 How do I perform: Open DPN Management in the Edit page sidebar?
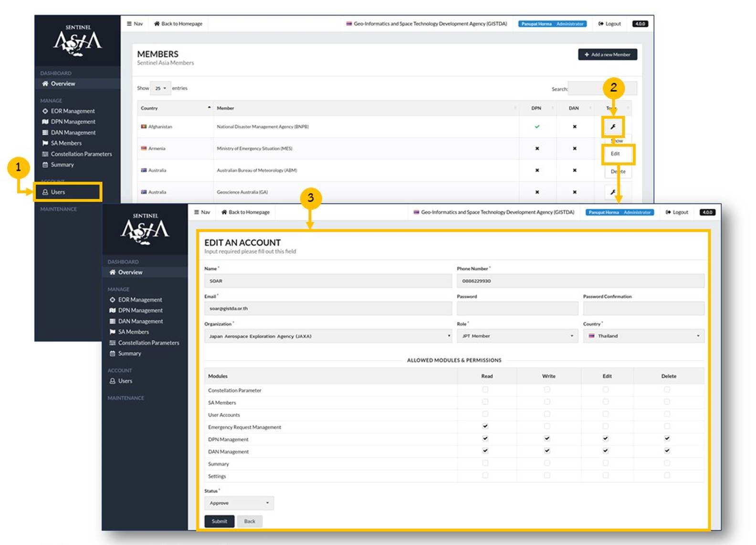click(140, 310)
